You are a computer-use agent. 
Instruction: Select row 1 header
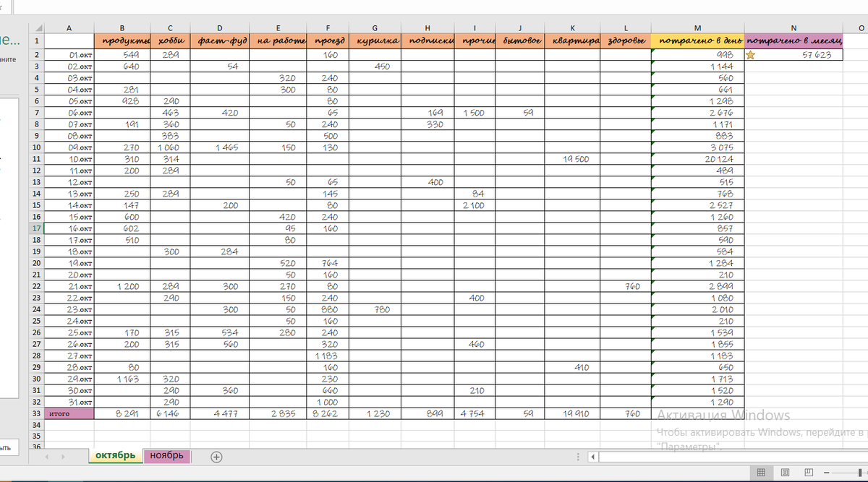click(x=36, y=41)
